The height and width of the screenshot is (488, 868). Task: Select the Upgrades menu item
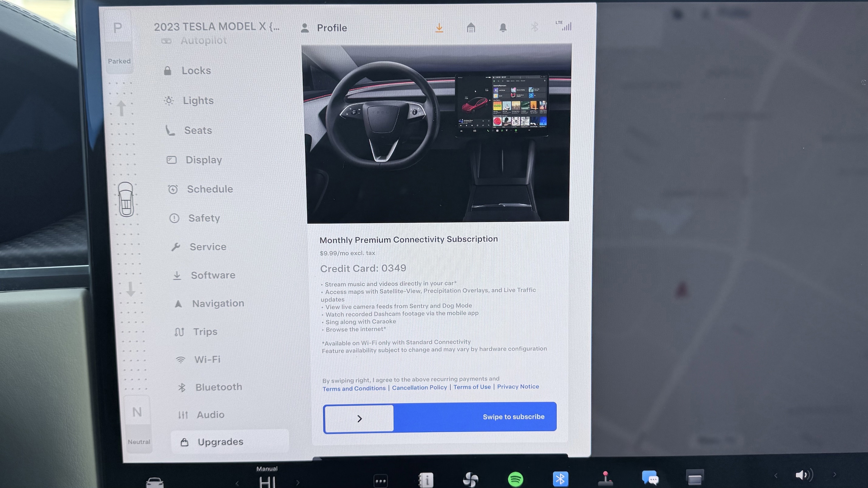pos(229,441)
